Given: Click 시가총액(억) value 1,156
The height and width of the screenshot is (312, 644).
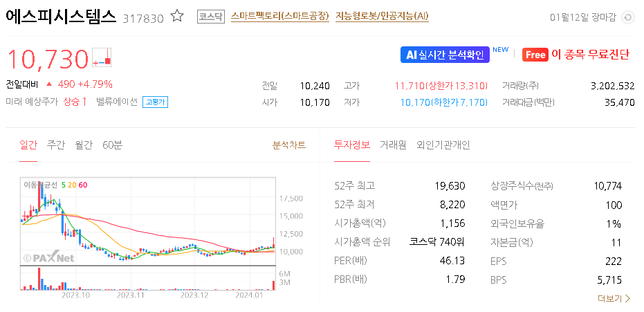Looking at the screenshot, I should pyautogui.click(x=453, y=223).
